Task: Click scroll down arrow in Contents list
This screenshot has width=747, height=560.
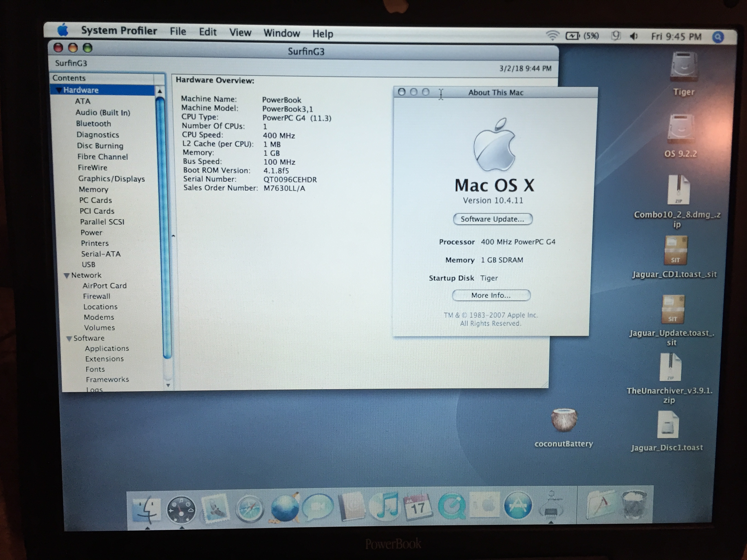Action: pos(168,385)
